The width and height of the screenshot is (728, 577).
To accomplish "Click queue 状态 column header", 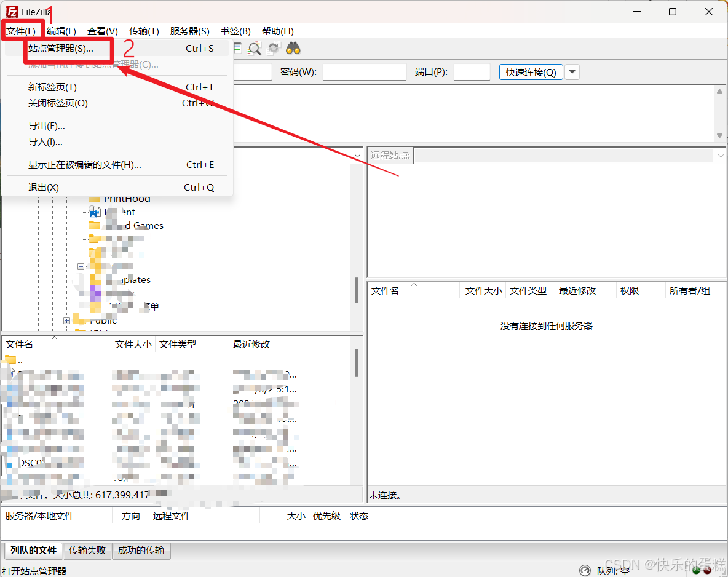I will click(392, 516).
